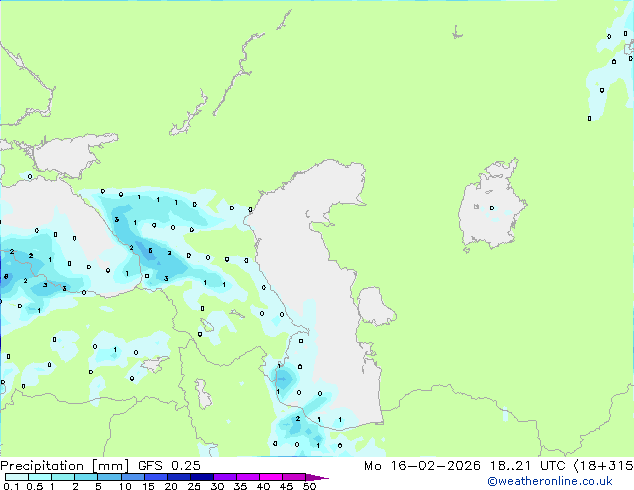Click the 30–35 mm purple legend swatch
The height and width of the screenshot is (490, 634).
pyautogui.click(x=224, y=477)
